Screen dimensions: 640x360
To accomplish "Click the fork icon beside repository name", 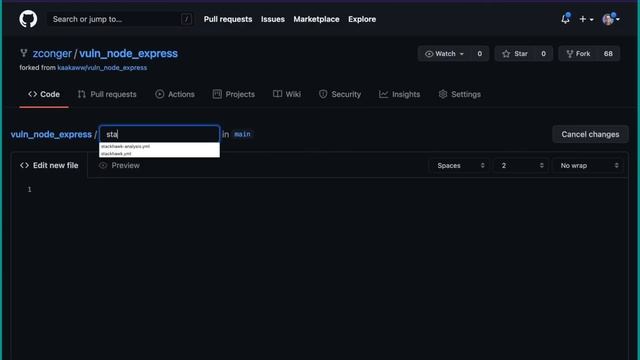I will [x=24, y=53].
